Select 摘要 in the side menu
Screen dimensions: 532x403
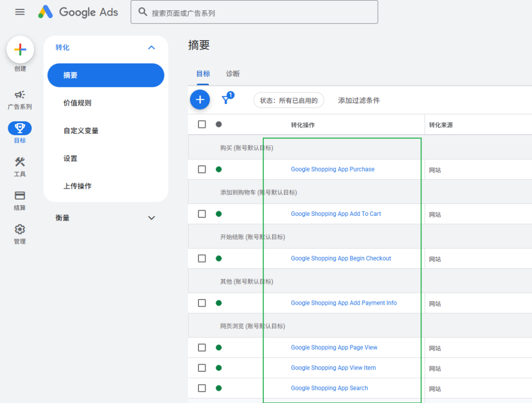point(106,75)
